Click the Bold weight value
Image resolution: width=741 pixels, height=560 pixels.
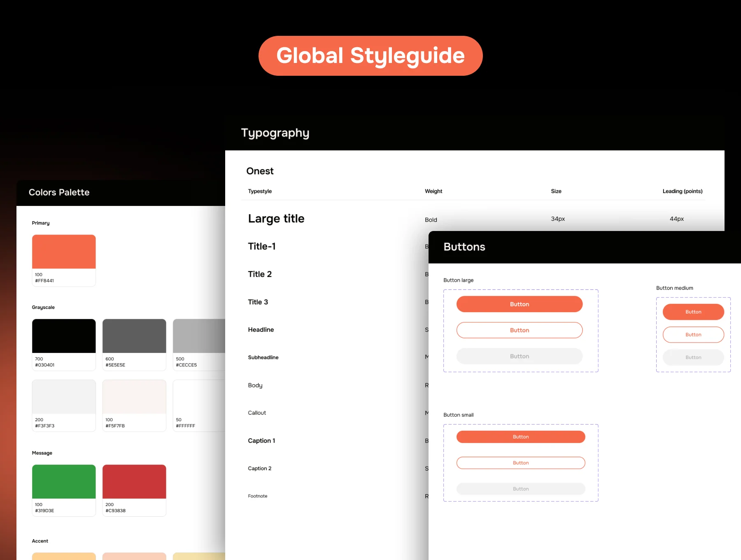coord(431,220)
